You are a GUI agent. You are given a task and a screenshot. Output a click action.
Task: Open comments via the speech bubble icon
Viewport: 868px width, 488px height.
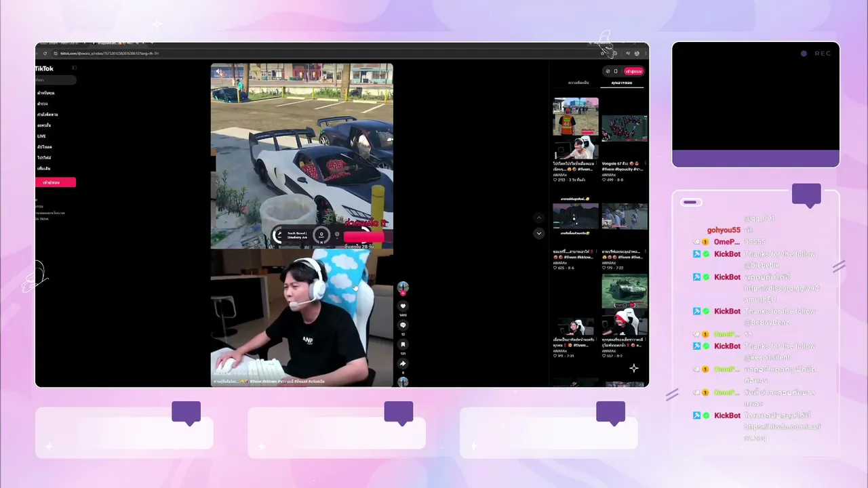[403, 325]
